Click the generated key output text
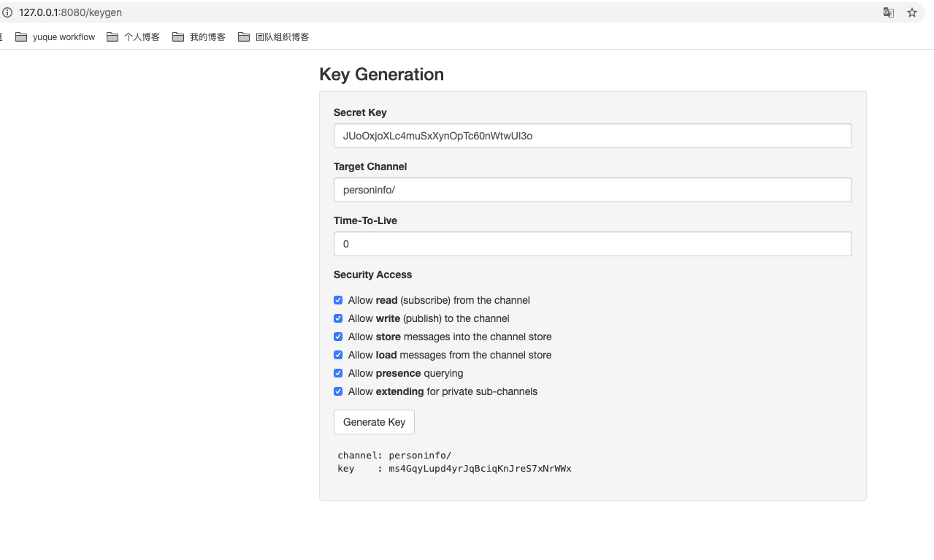 click(480, 469)
